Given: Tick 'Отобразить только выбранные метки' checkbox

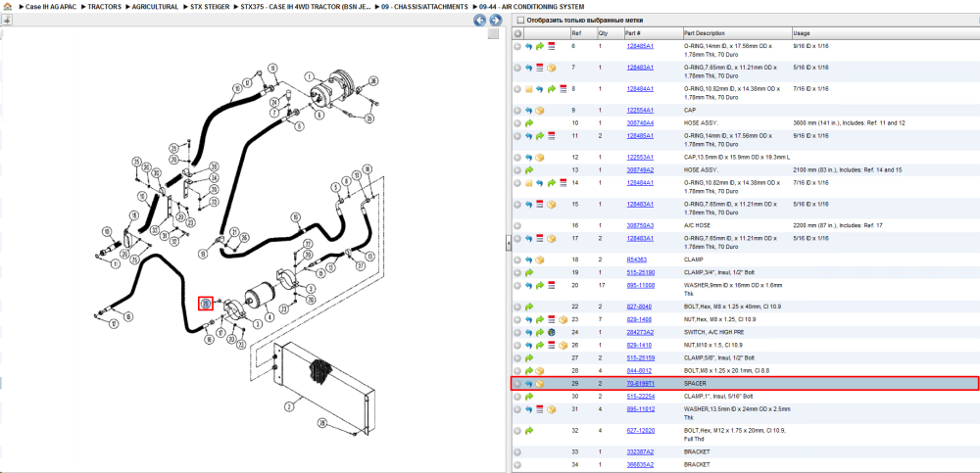Looking at the screenshot, I should (520, 20).
